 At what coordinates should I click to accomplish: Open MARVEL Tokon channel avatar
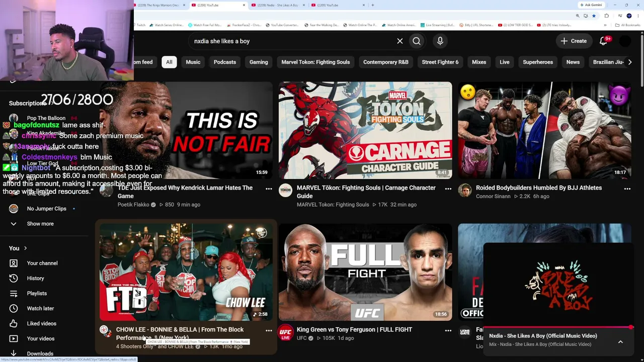(x=285, y=190)
